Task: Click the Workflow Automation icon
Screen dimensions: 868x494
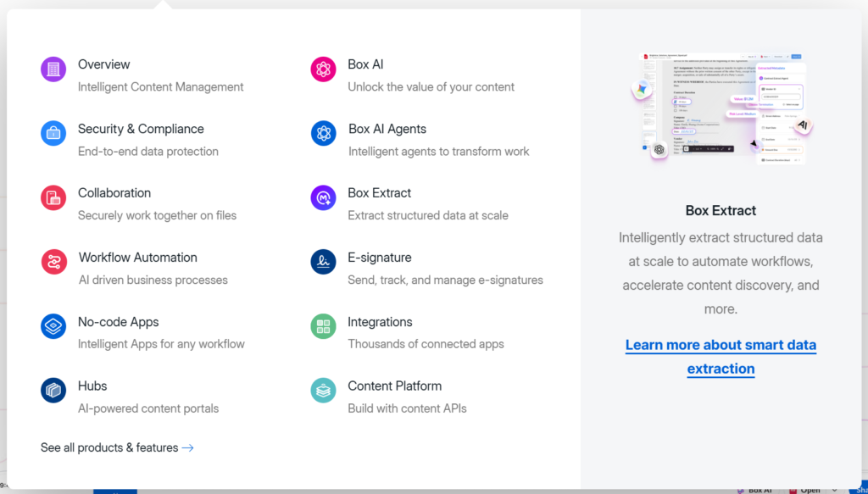Action: tap(53, 262)
